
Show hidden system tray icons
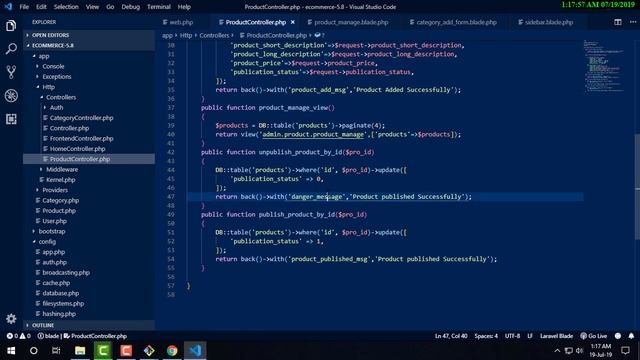[557, 351]
